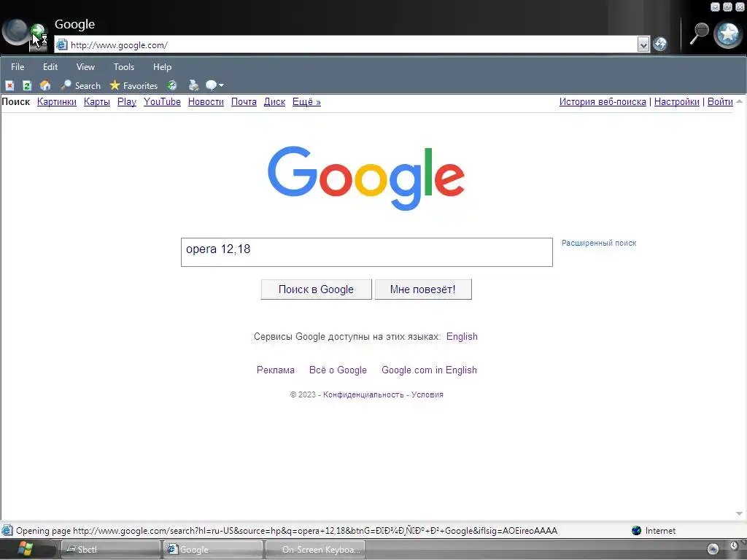The height and width of the screenshot is (560, 747).
Task: Switch language via the English link
Action: [462, 337]
